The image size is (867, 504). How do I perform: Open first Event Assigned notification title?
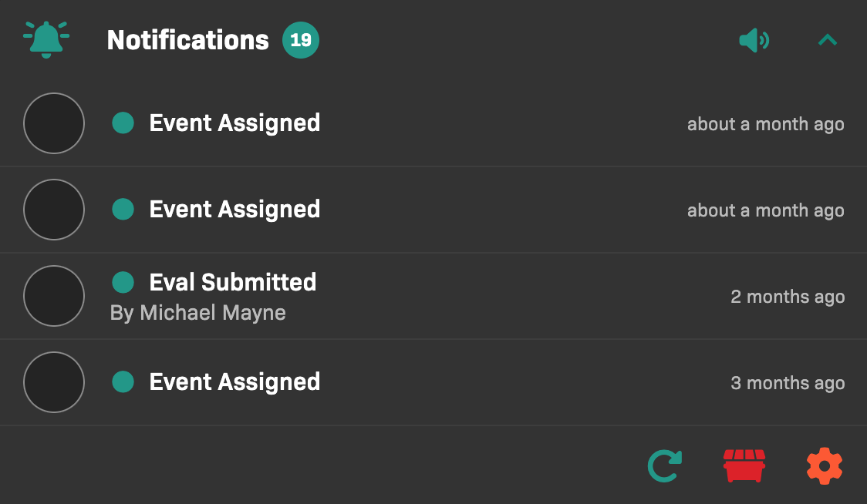point(234,123)
